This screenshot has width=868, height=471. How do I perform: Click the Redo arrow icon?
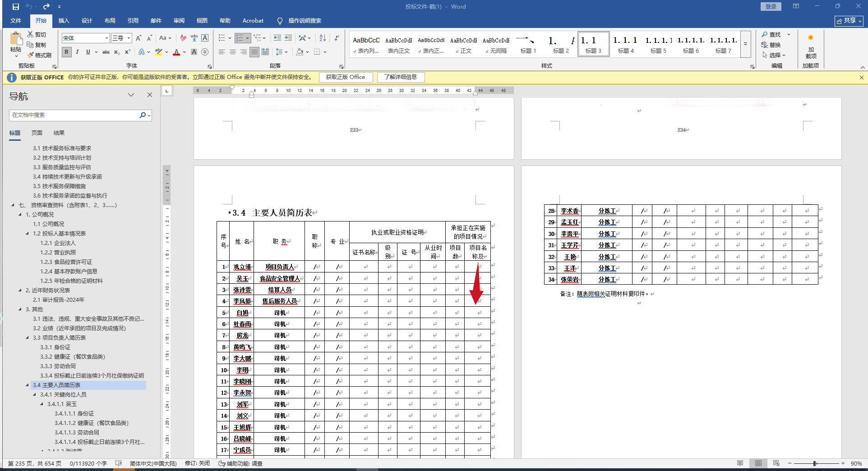46,7
